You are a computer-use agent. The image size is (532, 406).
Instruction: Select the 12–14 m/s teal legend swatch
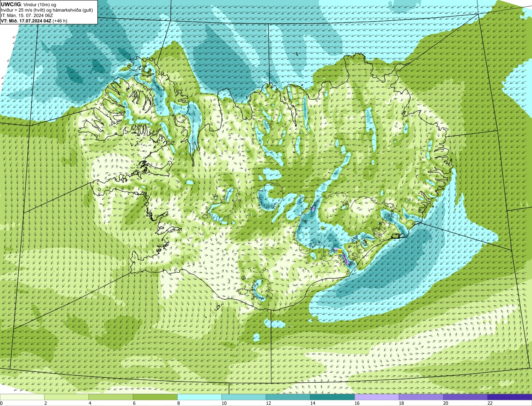[288, 397]
